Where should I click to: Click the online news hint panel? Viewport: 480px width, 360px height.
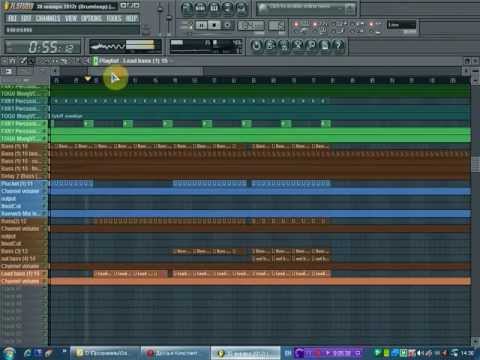coord(306,9)
